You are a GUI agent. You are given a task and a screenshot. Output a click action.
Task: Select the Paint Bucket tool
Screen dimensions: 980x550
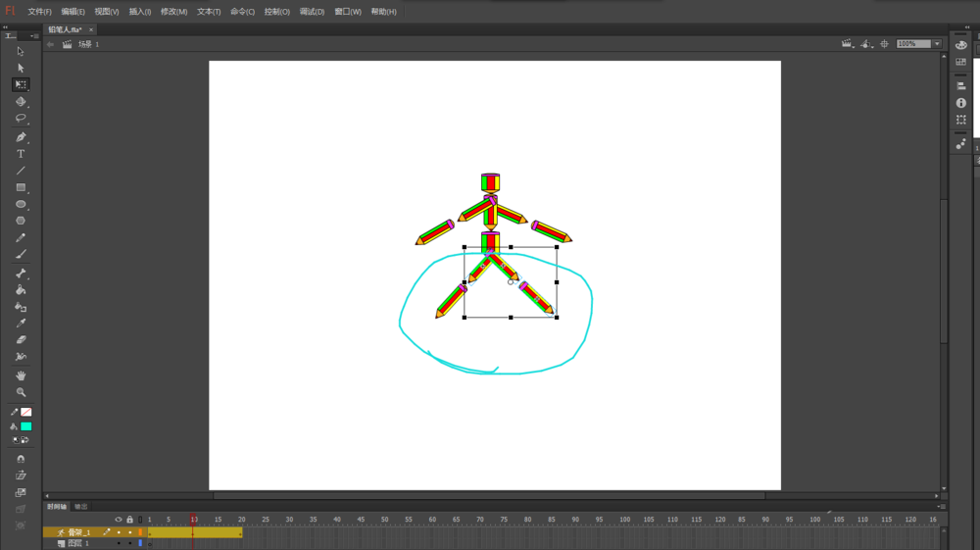tap(21, 290)
